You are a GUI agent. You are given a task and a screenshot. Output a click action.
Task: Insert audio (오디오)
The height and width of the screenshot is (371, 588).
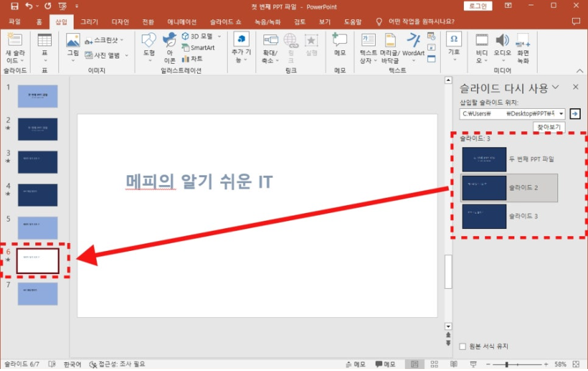tap(502, 48)
